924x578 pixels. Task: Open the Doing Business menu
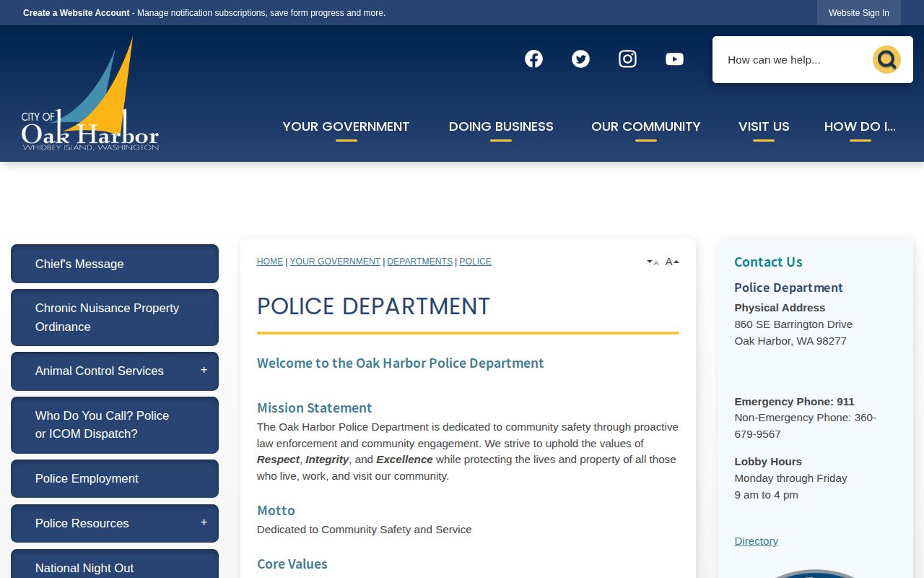pyautogui.click(x=501, y=126)
